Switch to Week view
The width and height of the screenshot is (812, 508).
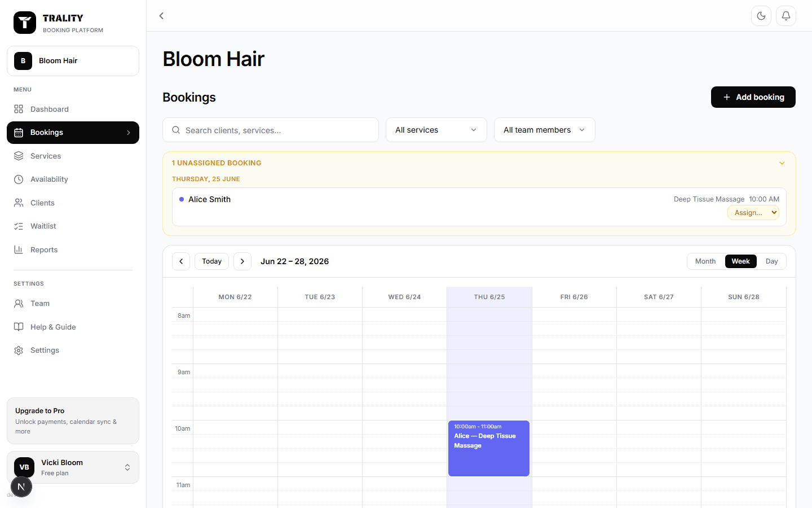coord(740,261)
